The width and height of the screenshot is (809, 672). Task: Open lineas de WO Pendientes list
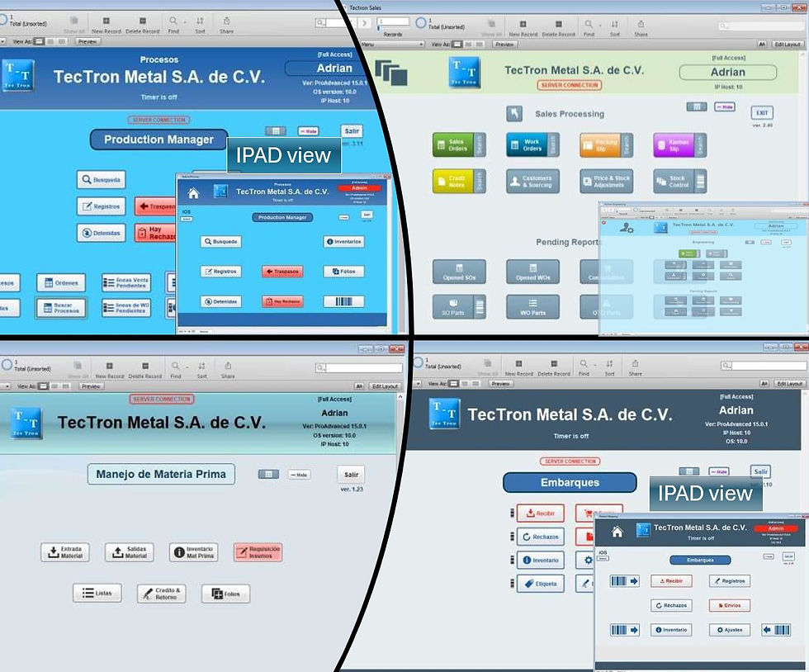tap(126, 308)
